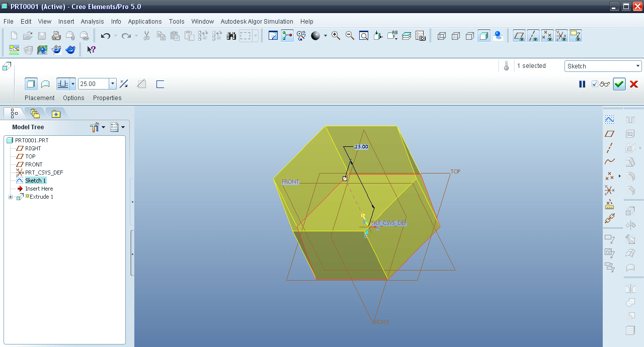Refit the model to screen
The height and width of the screenshot is (347, 644).
coord(364,36)
